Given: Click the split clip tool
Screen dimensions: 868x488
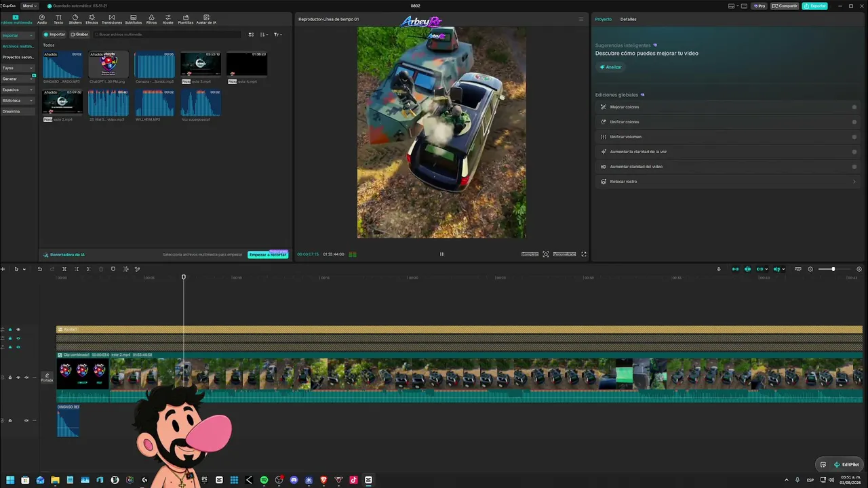Looking at the screenshot, I should (x=64, y=269).
